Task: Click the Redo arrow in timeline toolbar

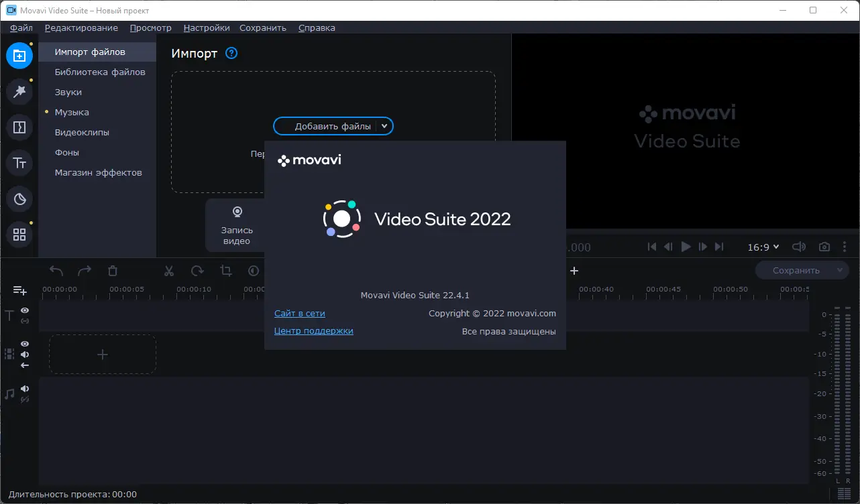Action: (85, 271)
